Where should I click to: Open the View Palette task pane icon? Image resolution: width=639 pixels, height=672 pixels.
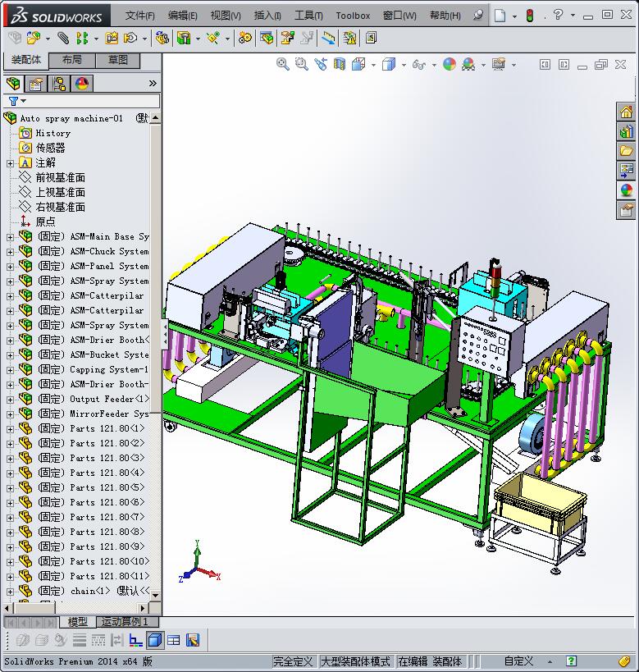(626, 171)
